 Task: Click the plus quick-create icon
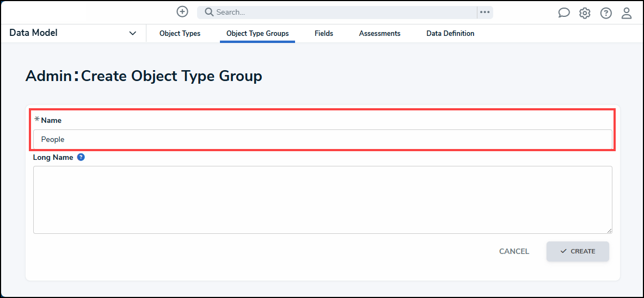182,12
